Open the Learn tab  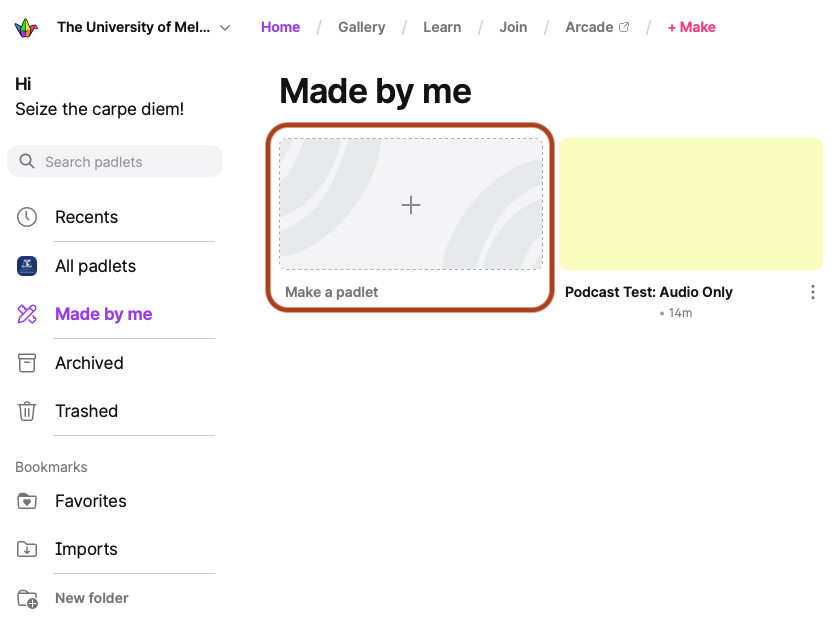[442, 27]
